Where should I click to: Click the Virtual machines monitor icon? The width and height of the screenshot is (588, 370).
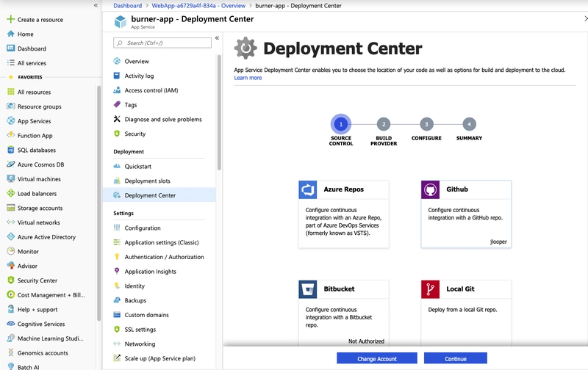click(11, 178)
